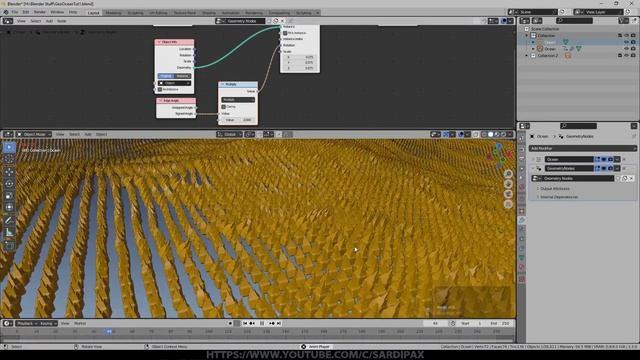Click the Outliner search field
The height and width of the screenshot is (360, 640).
(x=574, y=21)
